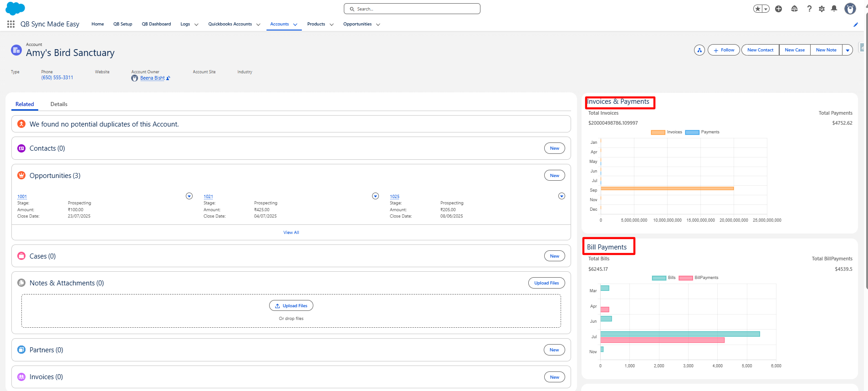Viewport: 868px width, 391px height.
Task: Open the Beena Bisht owner link
Action: click(152, 78)
